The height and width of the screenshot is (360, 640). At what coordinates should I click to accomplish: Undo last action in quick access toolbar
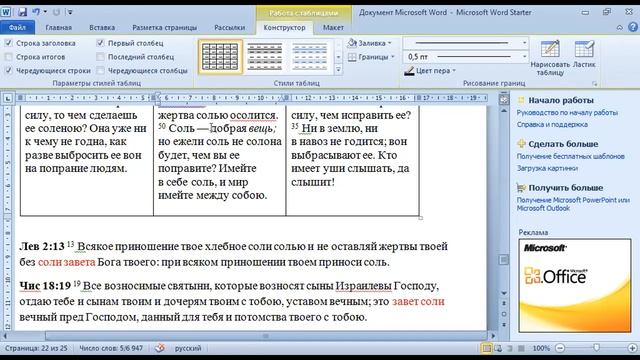tap(36, 12)
